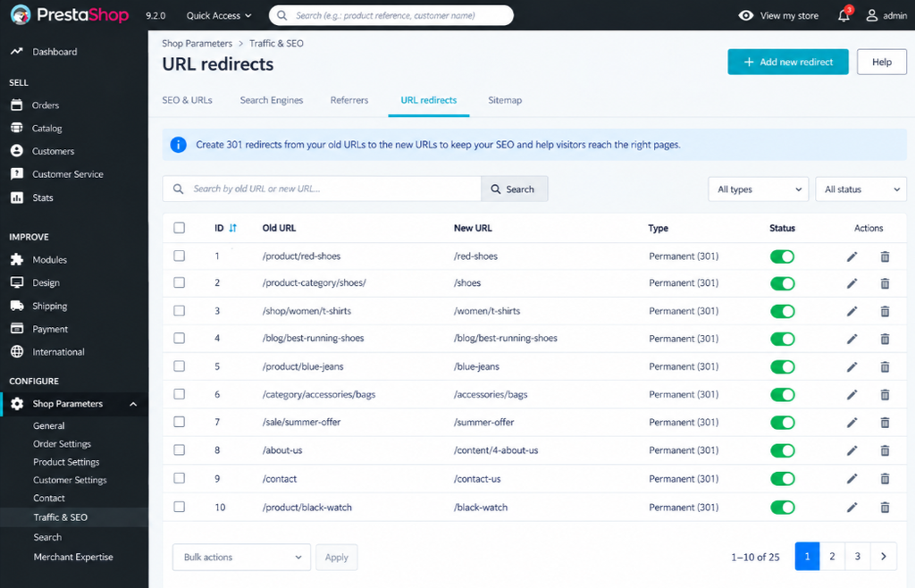Click the admin user profile icon
915x588 pixels.
pyautogui.click(x=872, y=15)
